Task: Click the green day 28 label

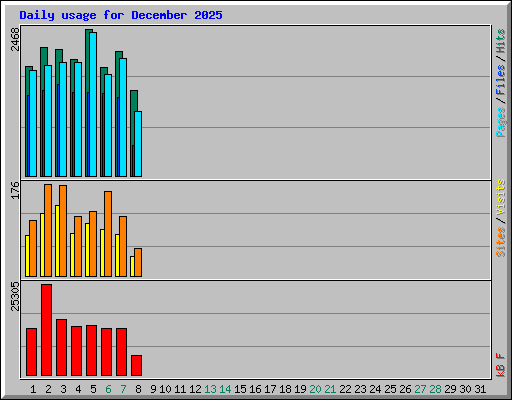Action: pyautogui.click(x=435, y=389)
